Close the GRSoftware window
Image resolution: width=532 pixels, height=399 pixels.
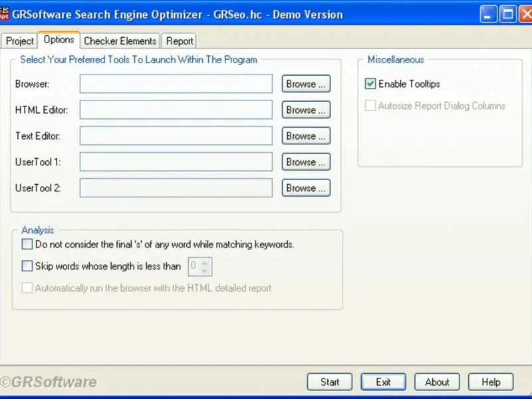[x=526, y=14]
